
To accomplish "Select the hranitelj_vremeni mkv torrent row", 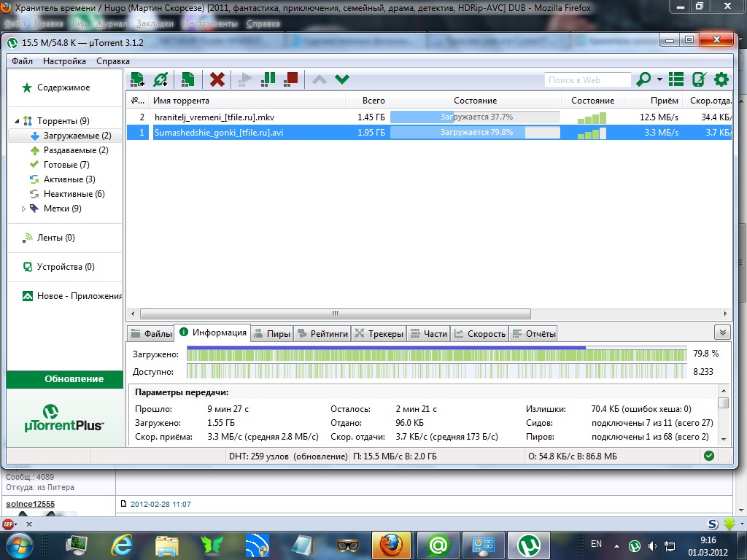I will click(x=214, y=117).
